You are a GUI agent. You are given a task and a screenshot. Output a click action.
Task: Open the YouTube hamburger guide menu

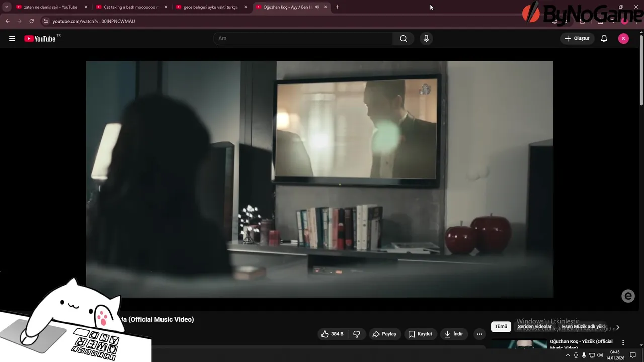click(12, 39)
